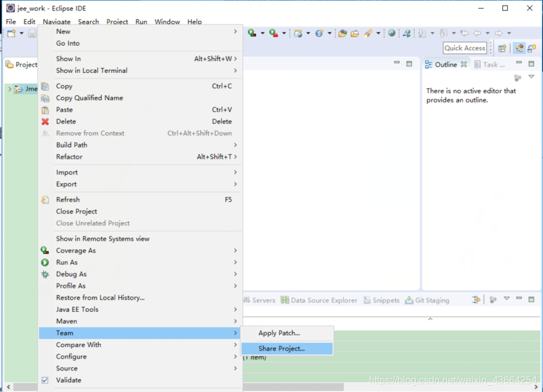Click the Quick Access input field
Viewport: 543px width, 392px height.
pos(465,48)
